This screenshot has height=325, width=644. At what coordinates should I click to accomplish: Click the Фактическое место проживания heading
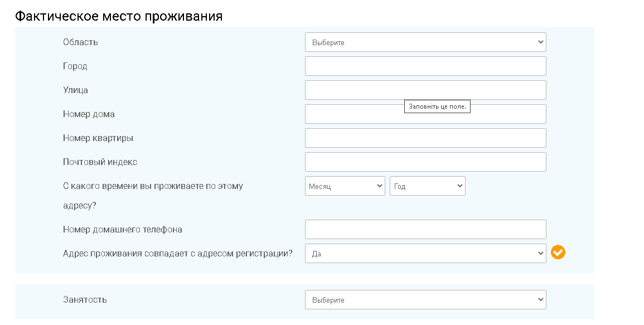coord(119,16)
